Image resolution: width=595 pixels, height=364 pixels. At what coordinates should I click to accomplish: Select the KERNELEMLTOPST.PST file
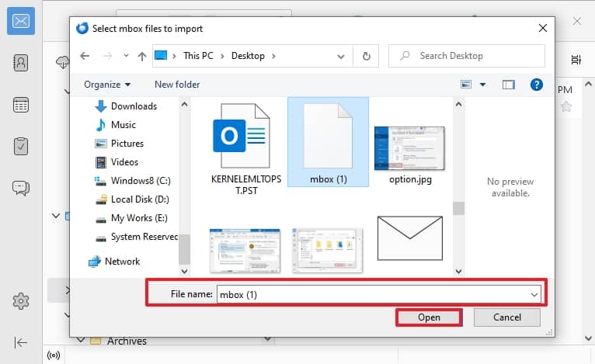[x=246, y=149]
